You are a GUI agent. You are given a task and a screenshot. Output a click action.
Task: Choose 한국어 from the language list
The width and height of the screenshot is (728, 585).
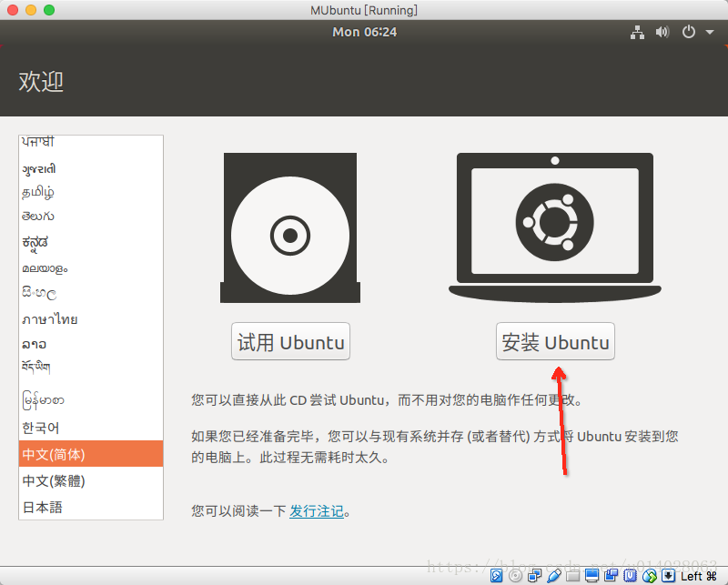click(x=91, y=428)
